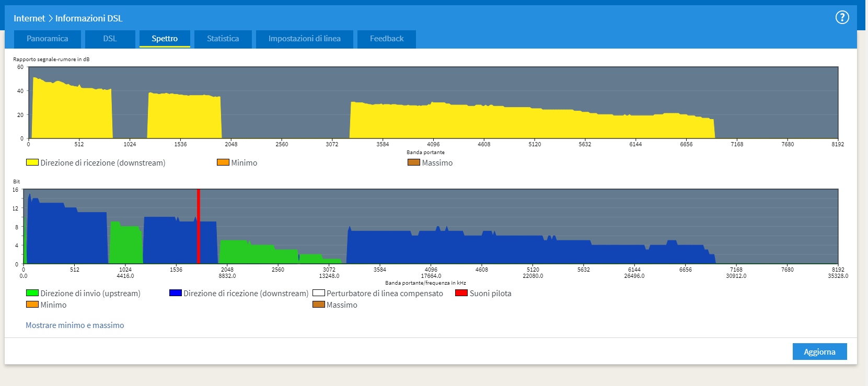Click white Perturbatore di linea compensato swatch
The width and height of the screenshot is (868, 386).
pos(319,293)
